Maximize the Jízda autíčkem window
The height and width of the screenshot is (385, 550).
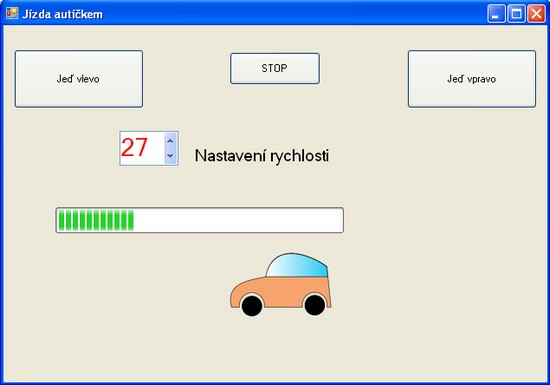[516, 14]
